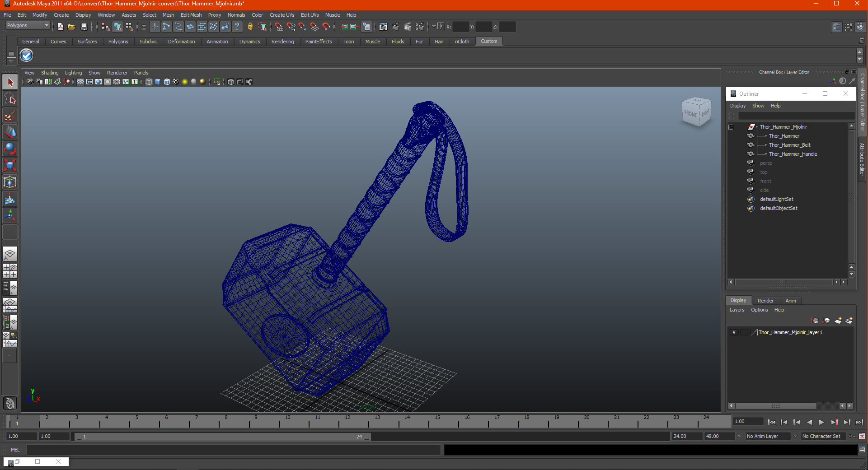Toggle viewport grid display icon
The height and width of the screenshot is (470, 868).
(80, 82)
